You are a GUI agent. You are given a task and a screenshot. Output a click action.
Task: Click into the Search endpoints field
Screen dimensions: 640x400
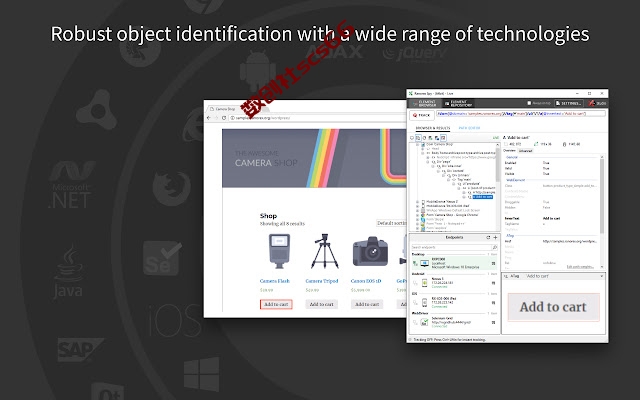pyautogui.click(x=451, y=247)
